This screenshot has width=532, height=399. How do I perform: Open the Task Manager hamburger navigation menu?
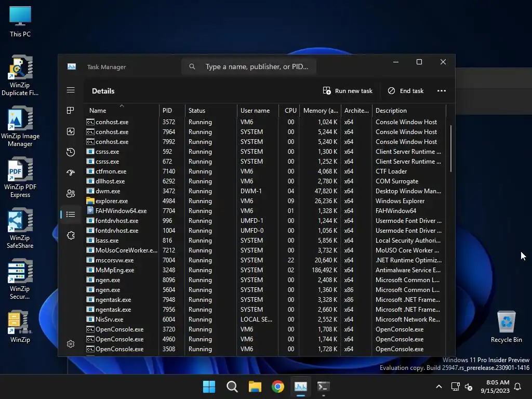tap(71, 90)
